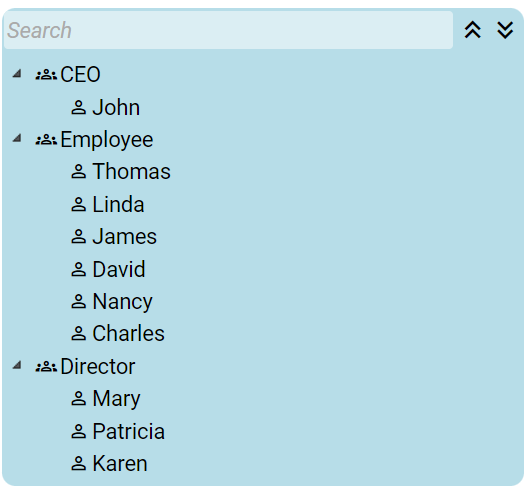Select Mary under Director
This screenshot has height=491, width=526.
pos(116,399)
